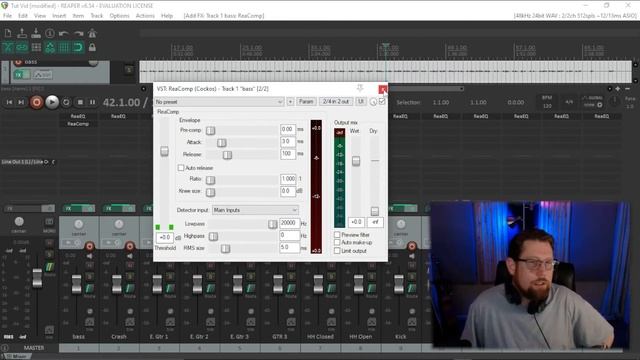Toggle the locking padlock icon
Viewport: 640px width, 360px height.
coord(93,47)
